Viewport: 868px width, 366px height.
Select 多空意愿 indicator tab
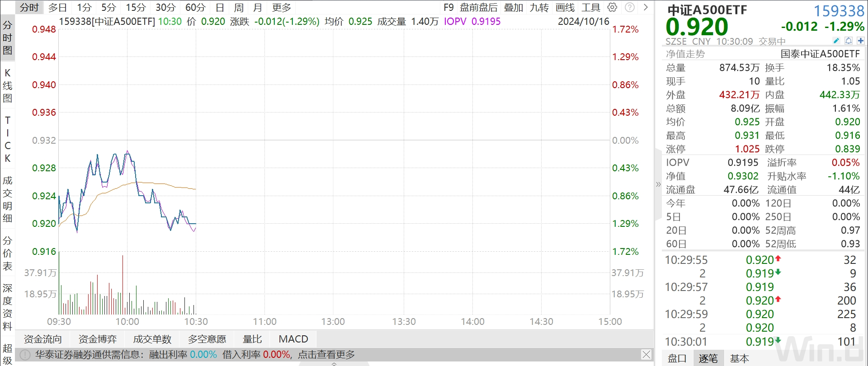click(x=207, y=339)
